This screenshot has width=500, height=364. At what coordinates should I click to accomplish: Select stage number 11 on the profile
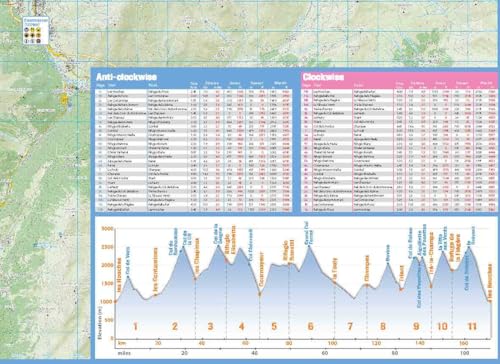point(472,326)
